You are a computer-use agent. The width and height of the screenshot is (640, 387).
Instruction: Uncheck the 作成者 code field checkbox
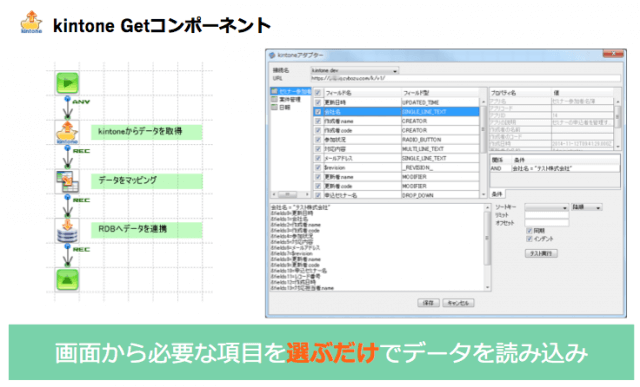coord(318,130)
